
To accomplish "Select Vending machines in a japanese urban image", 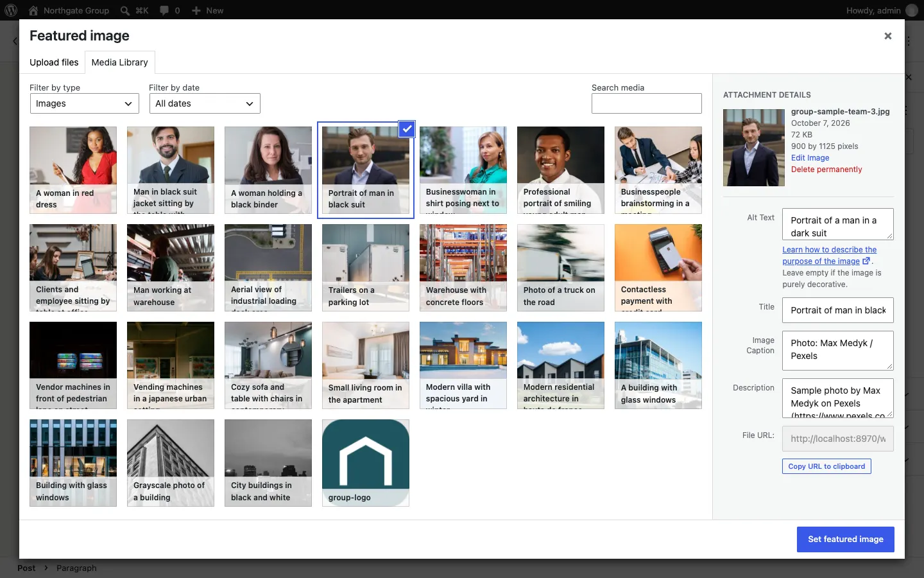I will [171, 365].
